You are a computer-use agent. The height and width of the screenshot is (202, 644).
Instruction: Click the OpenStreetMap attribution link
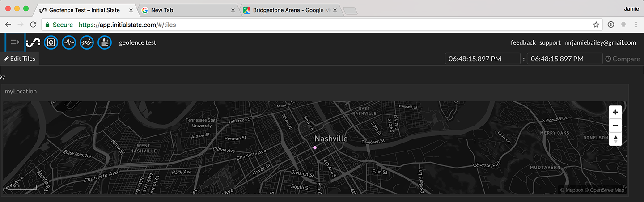(x=604, y=190)
